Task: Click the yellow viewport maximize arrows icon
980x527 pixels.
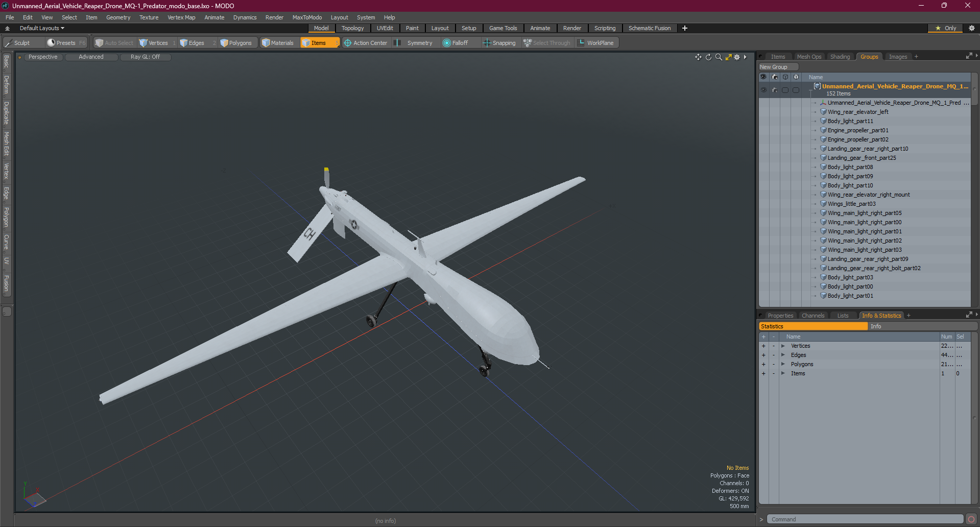Action: tap(729, 57)
